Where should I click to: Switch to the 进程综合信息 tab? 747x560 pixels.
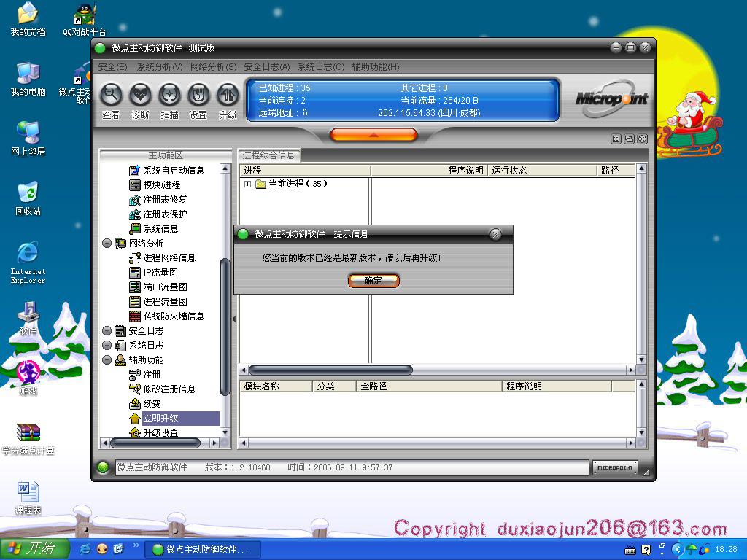pos(268,155)
